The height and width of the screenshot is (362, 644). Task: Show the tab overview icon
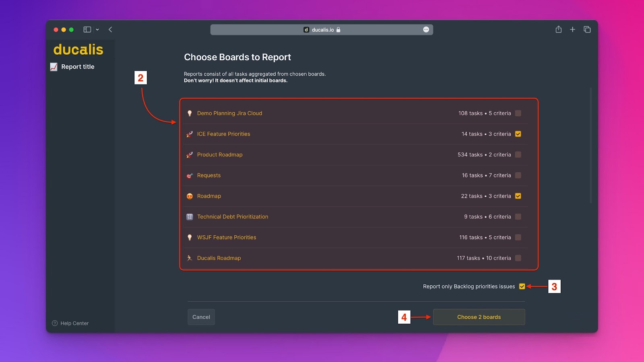click(x=587, y=29)
